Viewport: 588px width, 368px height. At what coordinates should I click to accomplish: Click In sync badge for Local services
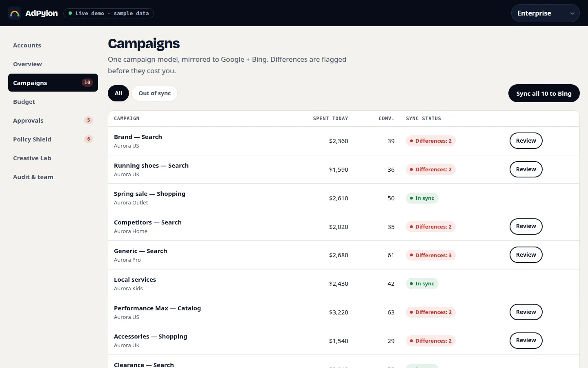(x=422, y=284)
